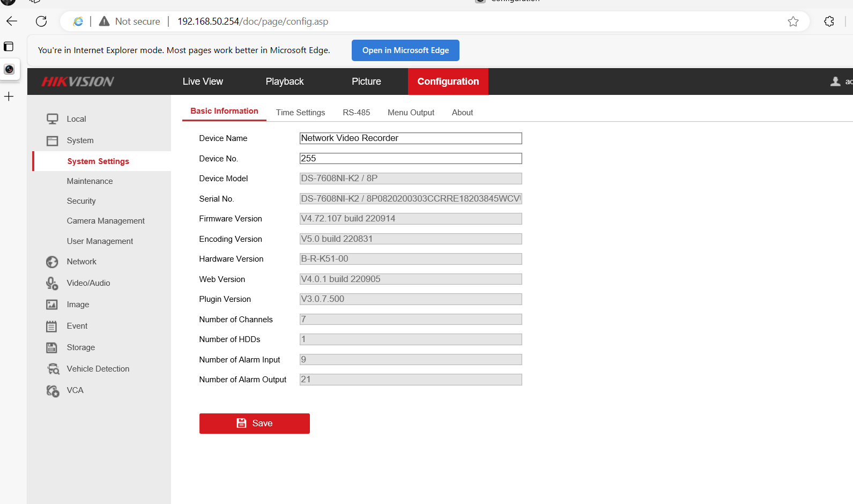Open tab actions icon in sidebar
This screenshot has height=504, width=853.
pyautogui.click(x=9, y=47)
